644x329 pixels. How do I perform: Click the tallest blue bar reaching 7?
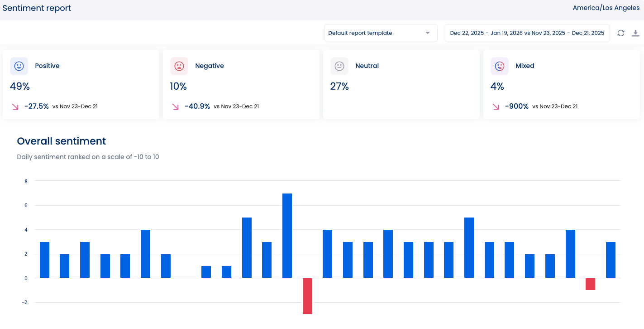click(287, 236)
